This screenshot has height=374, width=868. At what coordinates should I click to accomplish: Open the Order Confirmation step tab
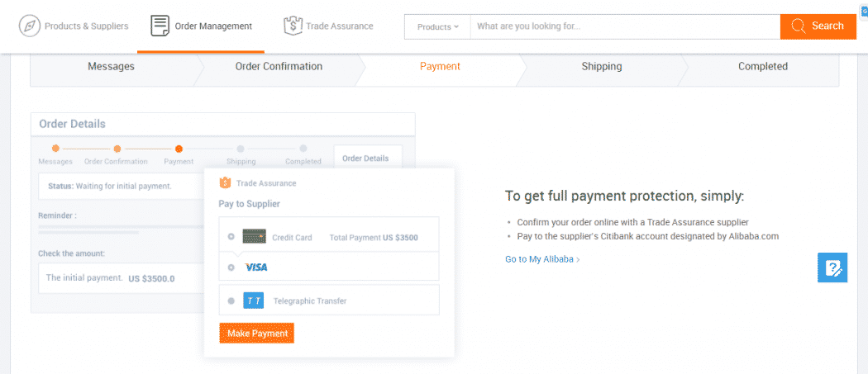click(279, 67)
